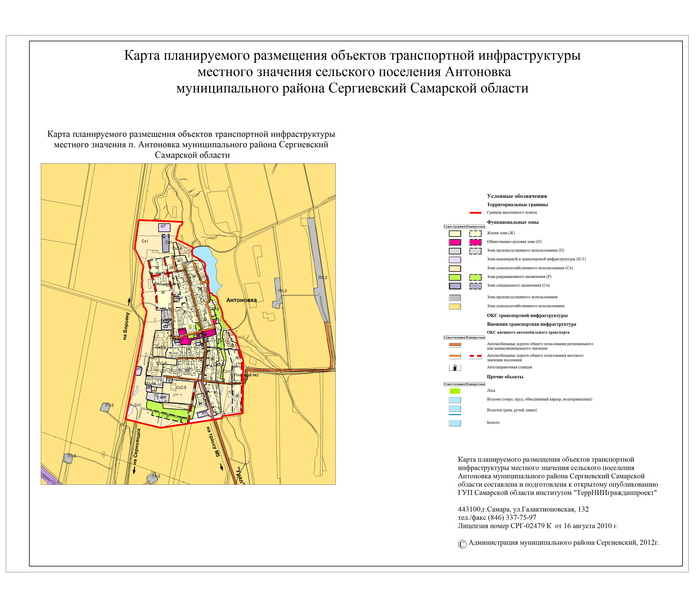Screen dimensions: 700x607
Task: Click phone line 'тел./факс (846) 337-75-97'
Action: tap(497, 518)
